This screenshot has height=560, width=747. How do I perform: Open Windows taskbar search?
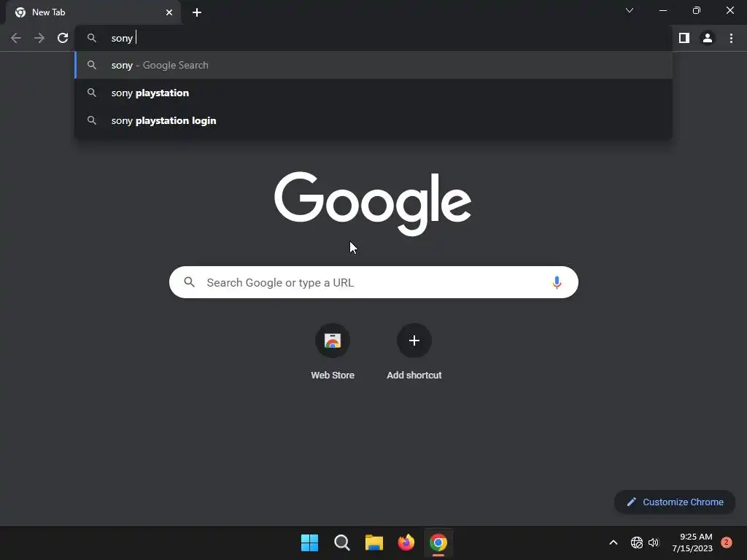click(x=341, y=542)
